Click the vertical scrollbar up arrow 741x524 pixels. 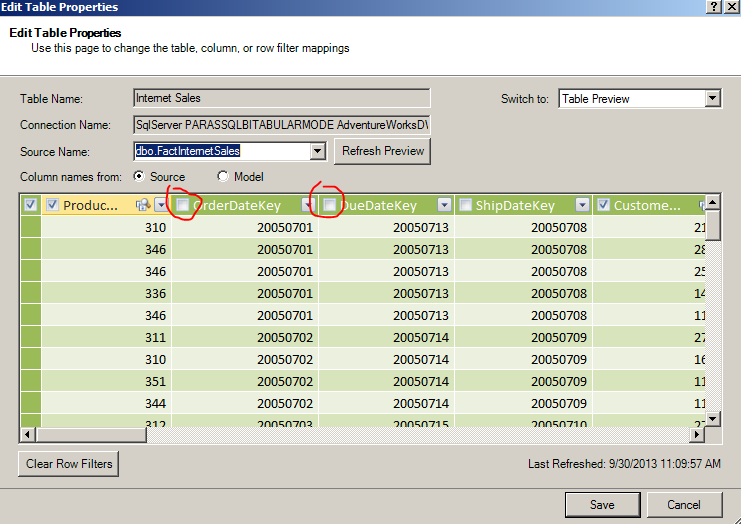(x=713, y=202)
